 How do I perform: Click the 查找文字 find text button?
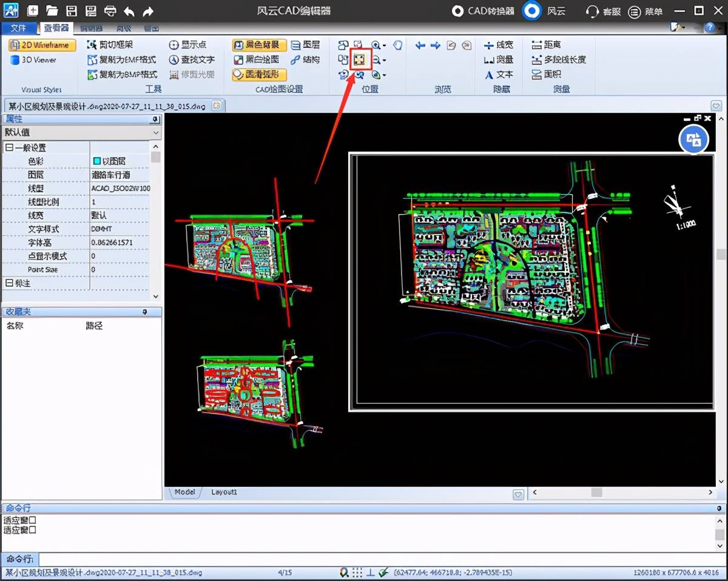click(192, 59)
